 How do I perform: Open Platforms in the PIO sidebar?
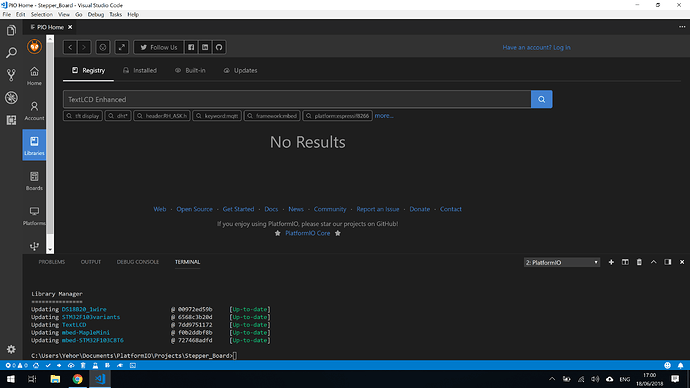[x=34, y=216]
